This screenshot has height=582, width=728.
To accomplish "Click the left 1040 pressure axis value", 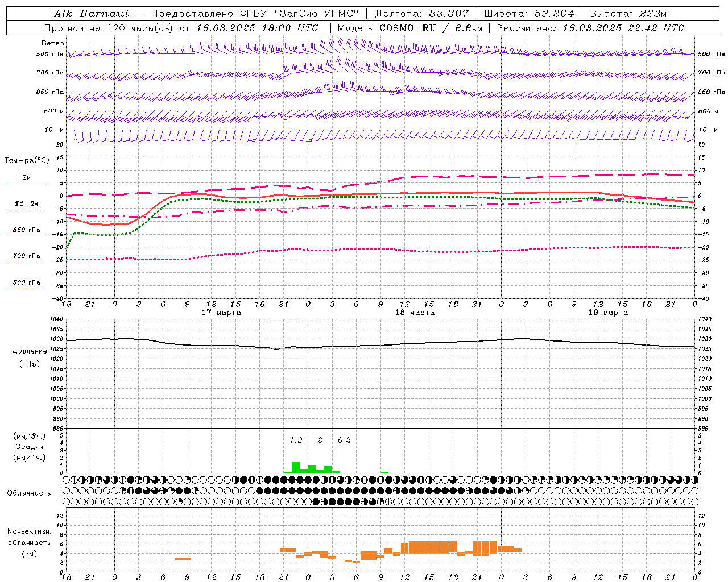I will 57,319.
